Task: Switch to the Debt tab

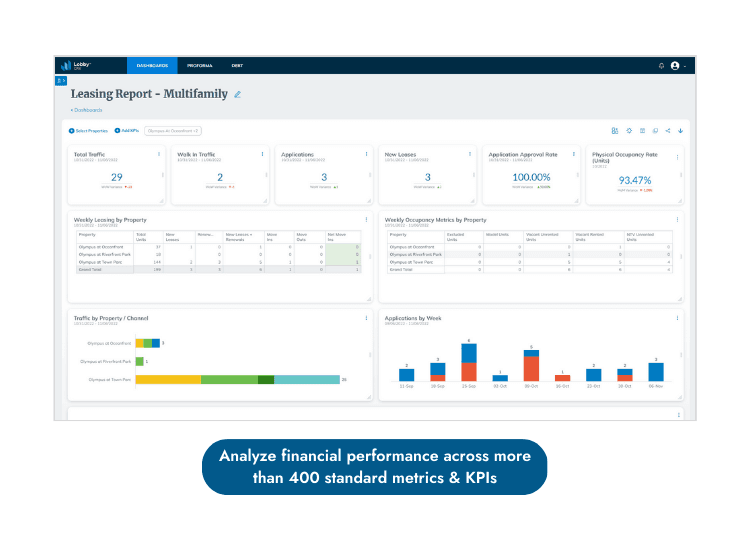Action: 237,66
